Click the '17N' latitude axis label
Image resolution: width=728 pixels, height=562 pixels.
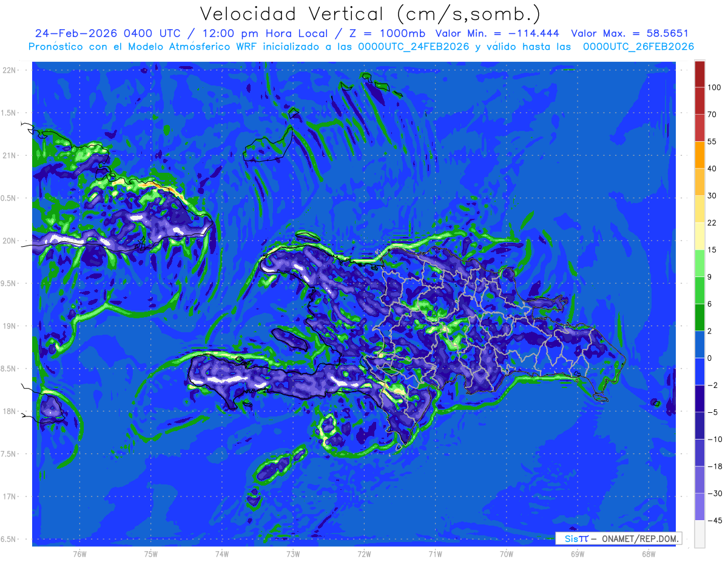coord(10,497)
